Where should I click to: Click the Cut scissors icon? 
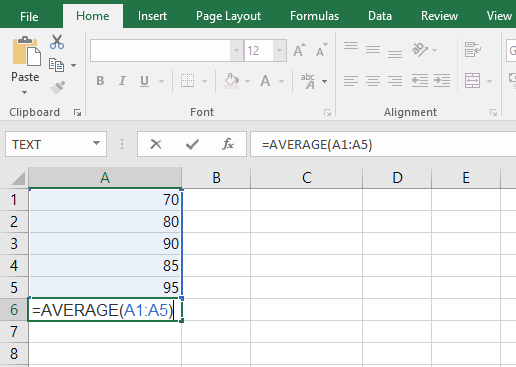click(x=57, y=42)
